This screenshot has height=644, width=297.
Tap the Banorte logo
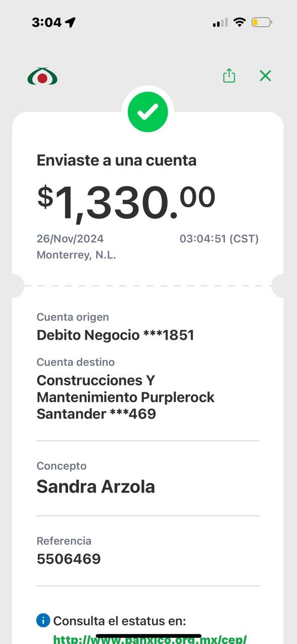point(42,77)
